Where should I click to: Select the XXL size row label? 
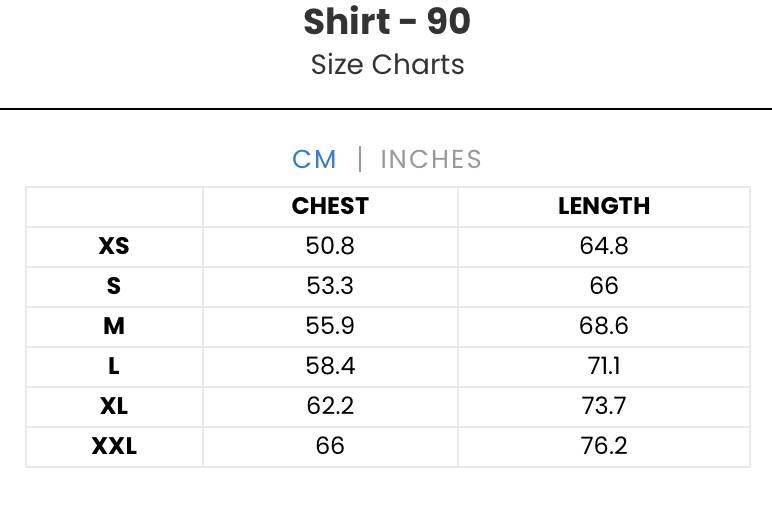(114, 446)
